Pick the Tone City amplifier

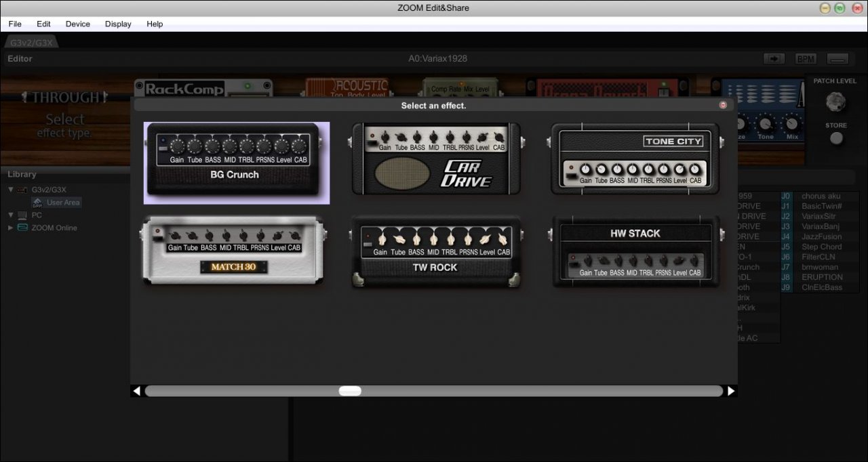click(x=635, y=159)
